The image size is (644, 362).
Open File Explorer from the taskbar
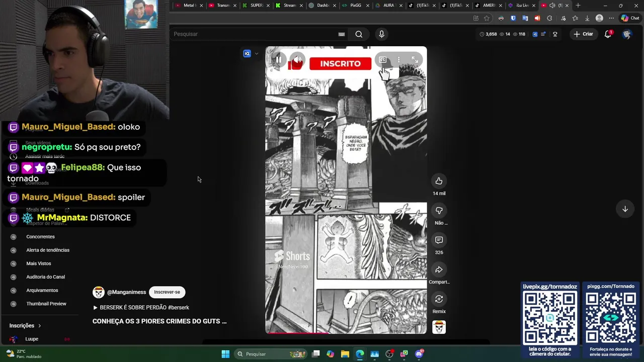pyautogui.click(x=345, y=354)
